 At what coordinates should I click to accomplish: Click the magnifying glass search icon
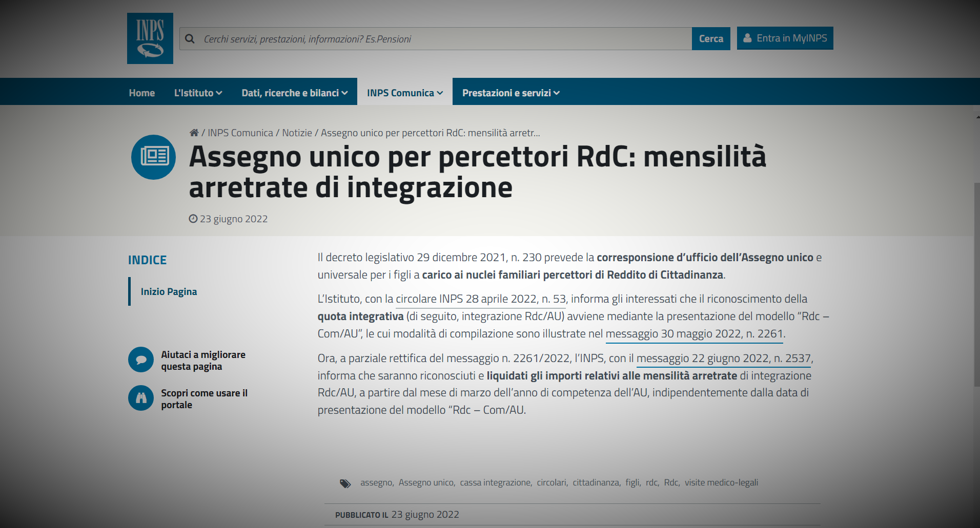click(x=190, y=39)
